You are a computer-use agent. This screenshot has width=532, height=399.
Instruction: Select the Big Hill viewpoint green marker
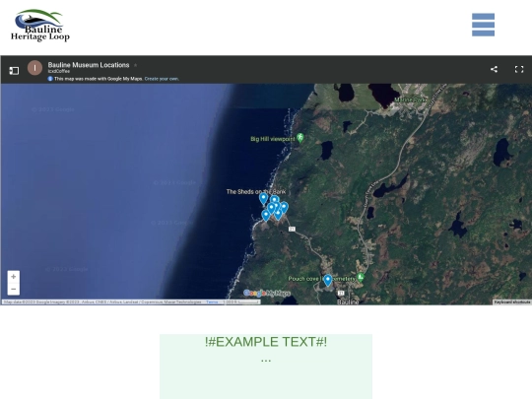pos(300,138)
